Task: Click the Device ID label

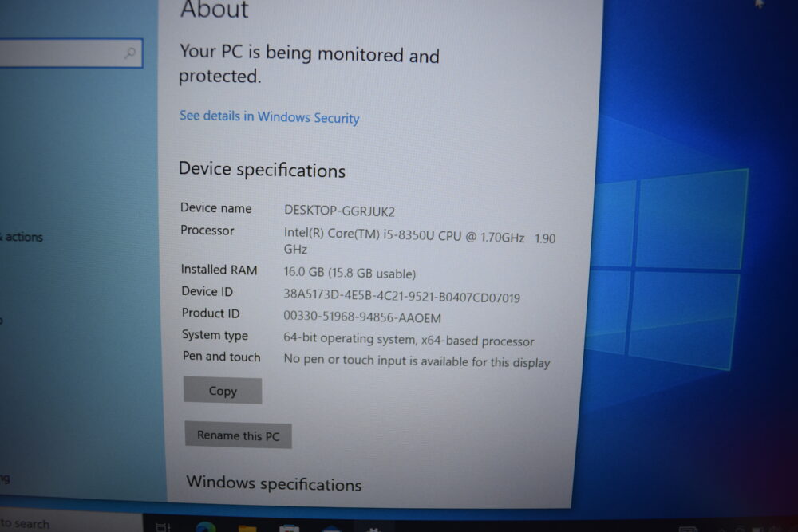Action: click(x=207, y=291)
